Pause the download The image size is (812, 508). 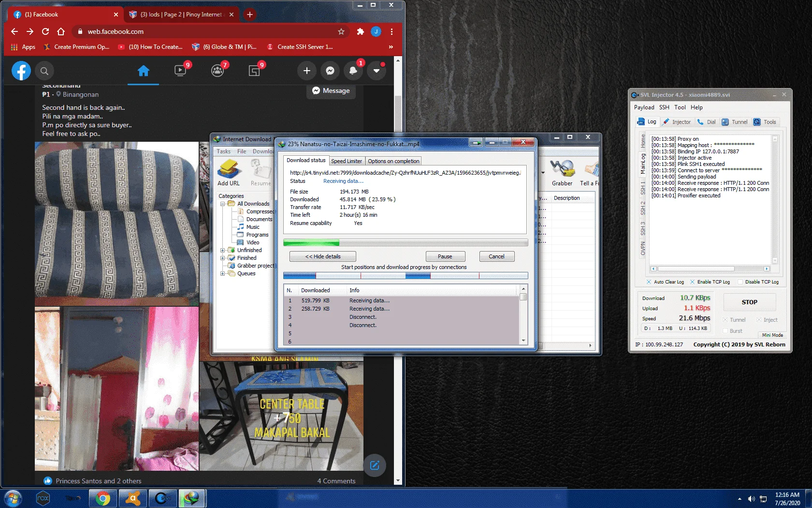[x=445, y=256]
